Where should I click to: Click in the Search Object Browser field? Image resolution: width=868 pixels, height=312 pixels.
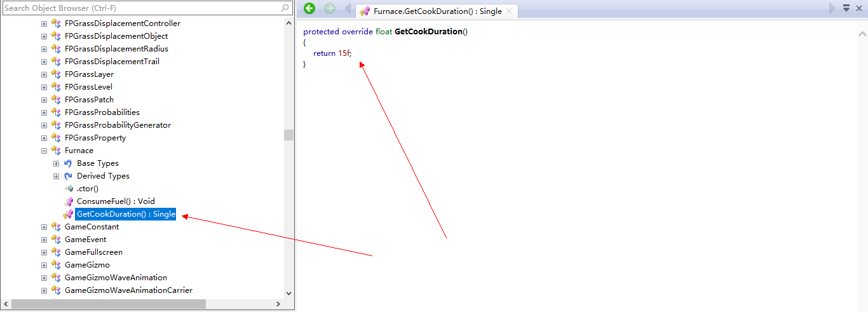tap(140, 8)
